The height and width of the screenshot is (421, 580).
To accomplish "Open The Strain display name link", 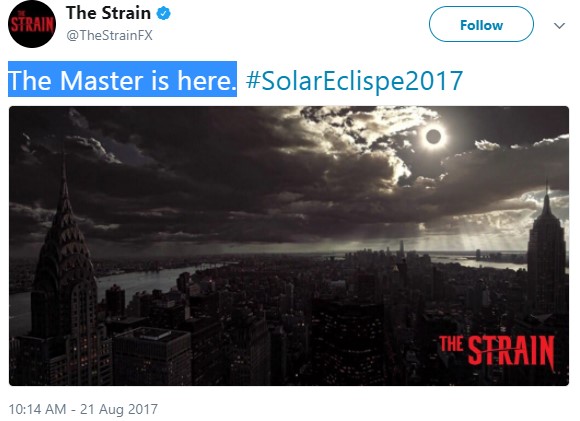I will (x=108, y=13).
